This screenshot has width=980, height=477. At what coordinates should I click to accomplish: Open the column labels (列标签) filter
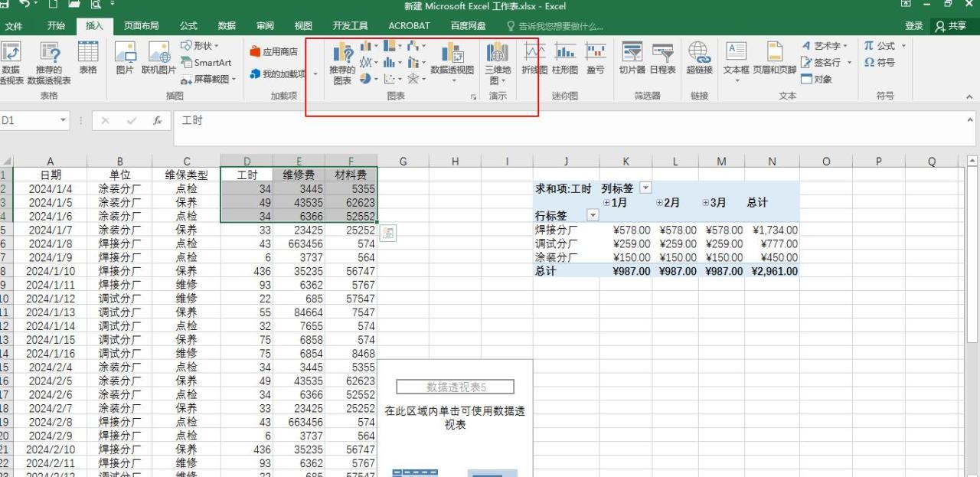pyautogui.click(x=645, y=188)
